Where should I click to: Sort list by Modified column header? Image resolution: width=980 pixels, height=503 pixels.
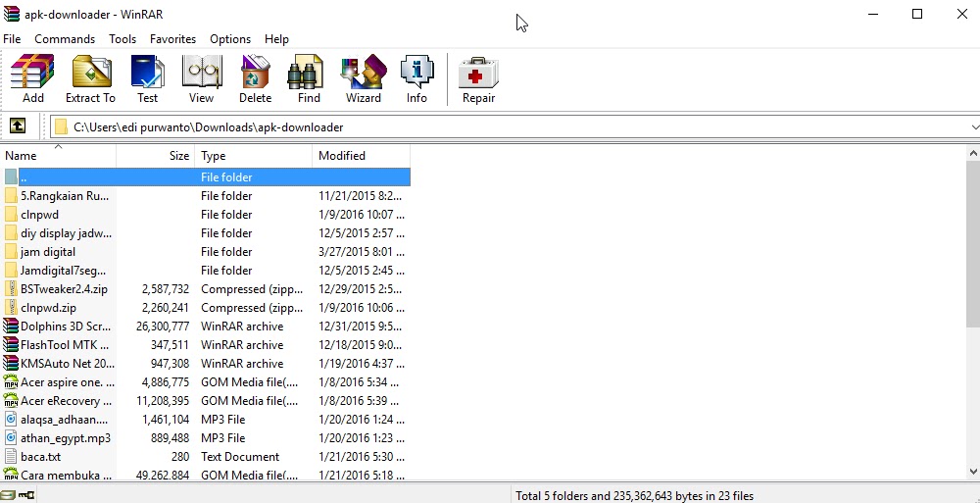362,156
